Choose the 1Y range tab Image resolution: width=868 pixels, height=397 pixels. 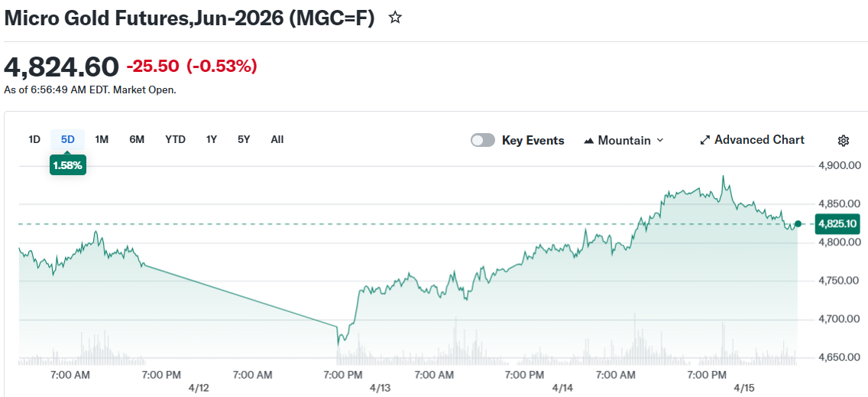coord(212,140)
